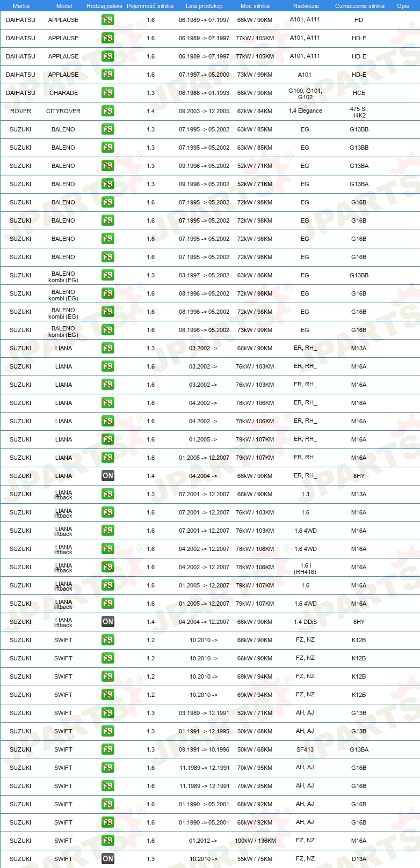
Task: Click the Nadwozie column header
Action: click(306, 6)
